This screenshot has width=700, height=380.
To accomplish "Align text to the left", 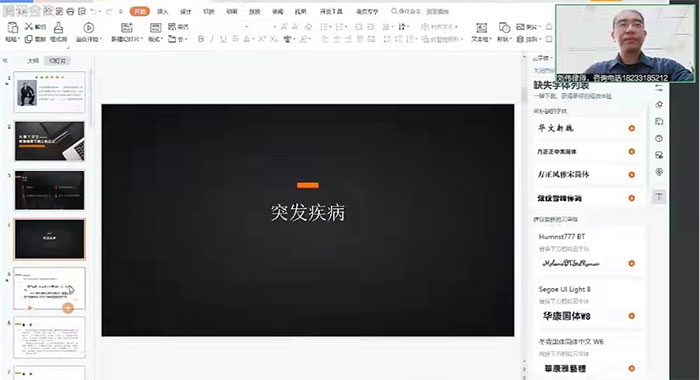I will point(325,39).
